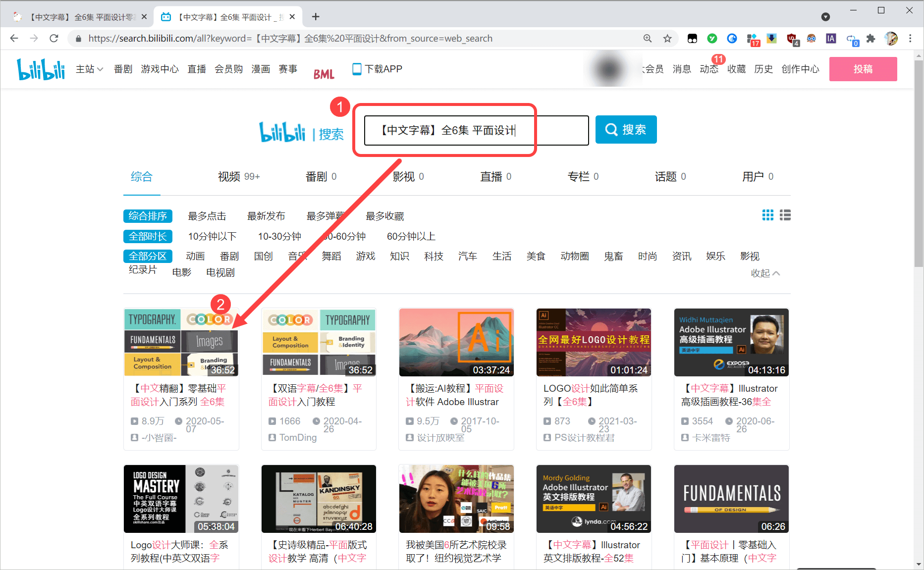Close the active bilibili search tab
The width and height of the screenshot is (924, 570).
pyautogui.click(x=292, y=17)
